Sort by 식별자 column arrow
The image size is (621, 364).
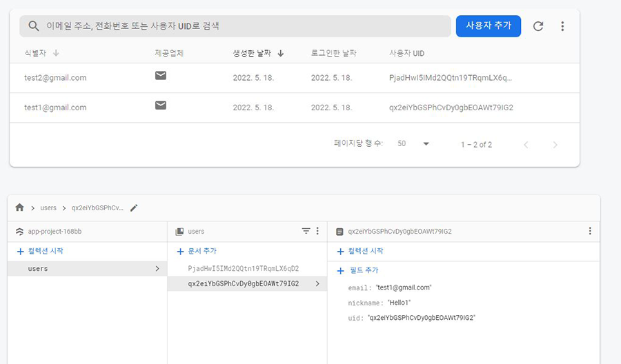56,53
